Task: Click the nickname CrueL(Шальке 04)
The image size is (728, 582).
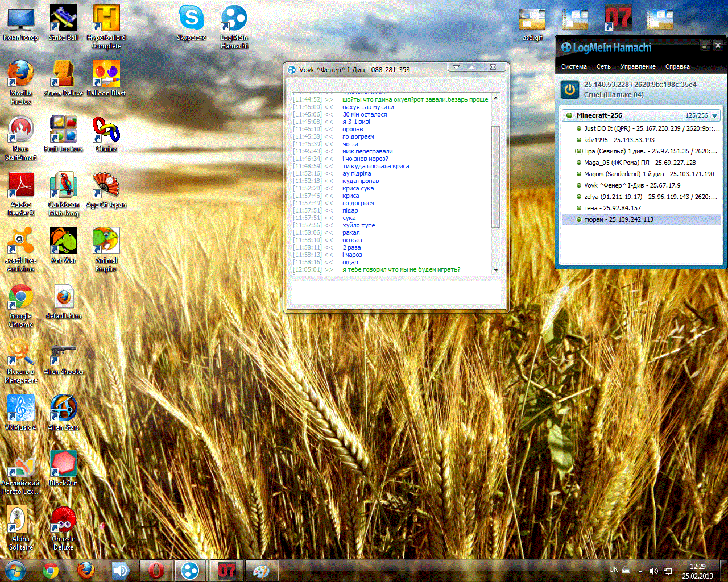Action: pos(614,95)
